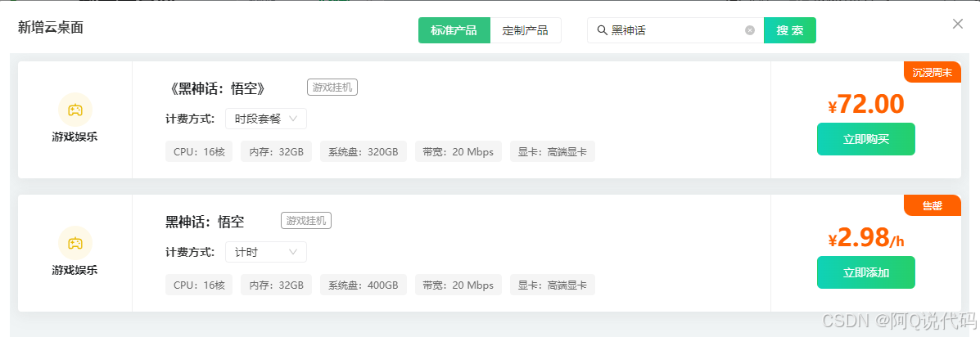Click the 《黑神话：悟空》 product title
980x337 pixels.
[217, 88]
